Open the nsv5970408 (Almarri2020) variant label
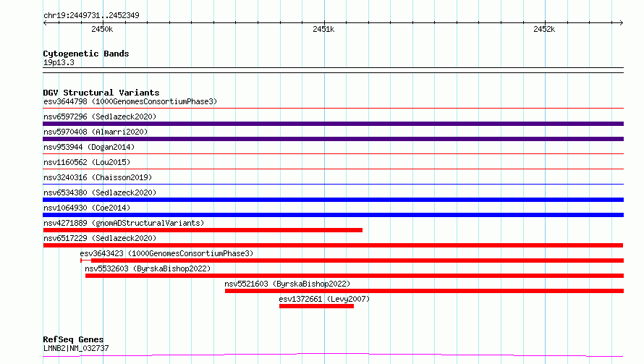Viewport: 644px width, 364px height. click(96, 132)
